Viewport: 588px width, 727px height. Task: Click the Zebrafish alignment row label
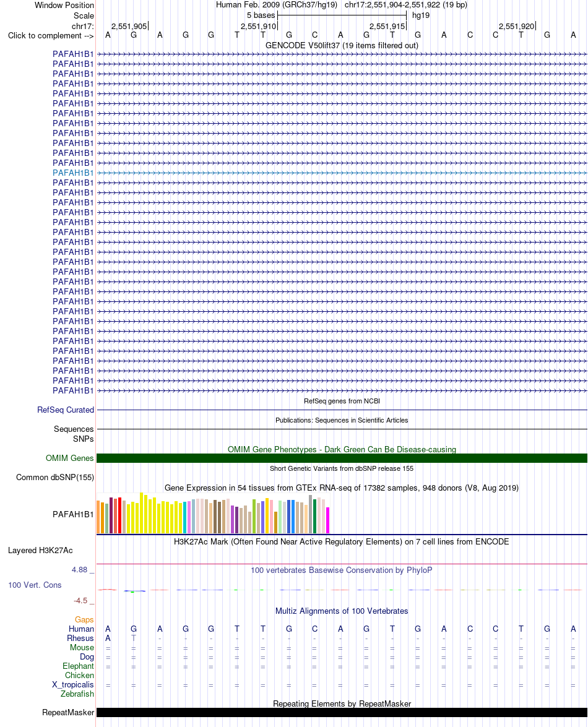click(x=77, y=694)
